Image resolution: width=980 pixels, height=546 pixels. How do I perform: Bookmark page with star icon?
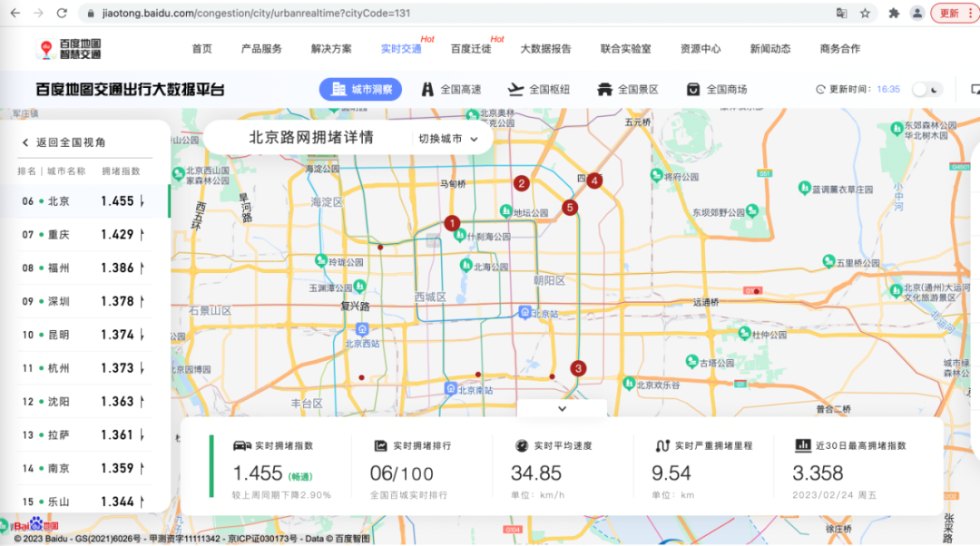click(x=865, y=13)
